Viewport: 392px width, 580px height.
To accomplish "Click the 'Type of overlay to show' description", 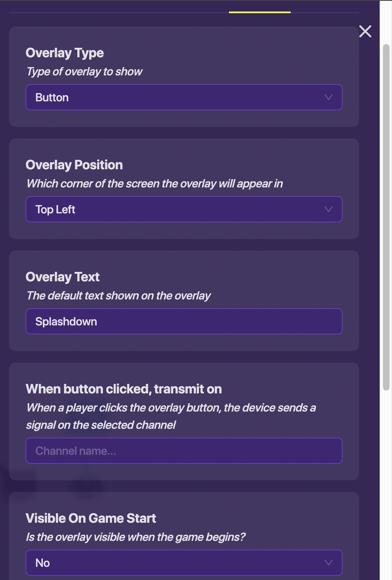I will coord(84,72).
